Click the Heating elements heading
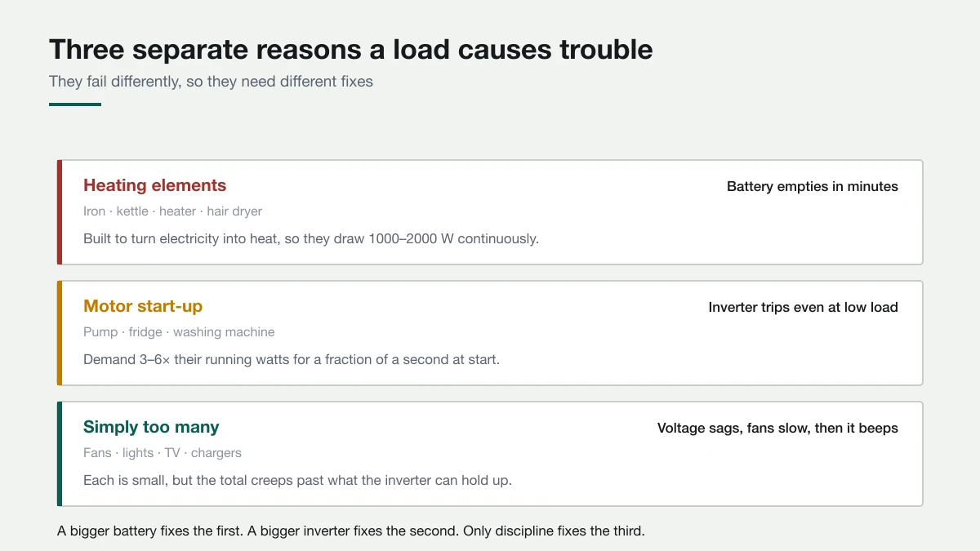This screenshot has width=980, height=551. pyautogui.click(x=155, y=185)
